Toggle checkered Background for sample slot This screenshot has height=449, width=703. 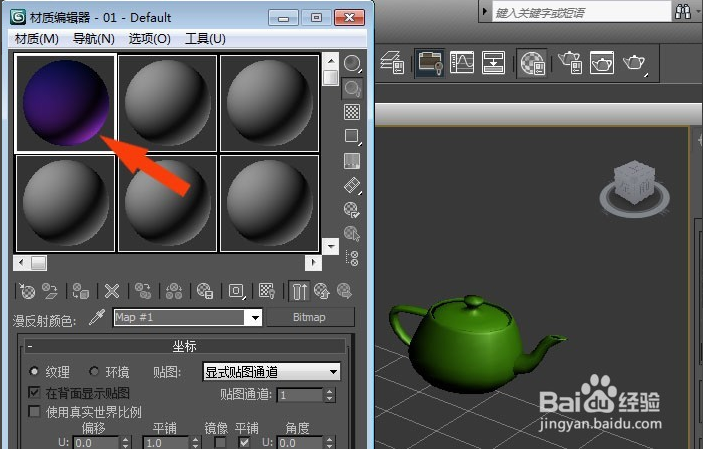tap(352, 112)
